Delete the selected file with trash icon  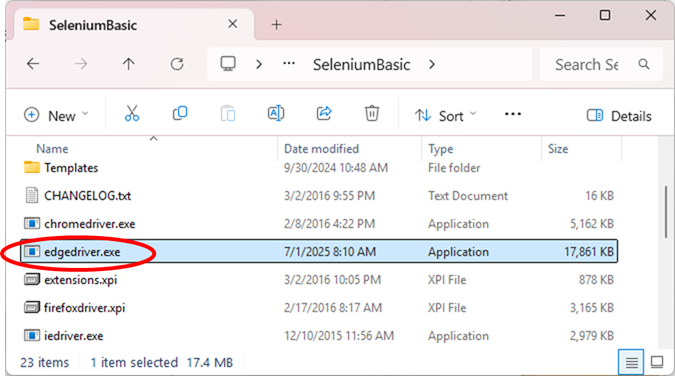372,114
